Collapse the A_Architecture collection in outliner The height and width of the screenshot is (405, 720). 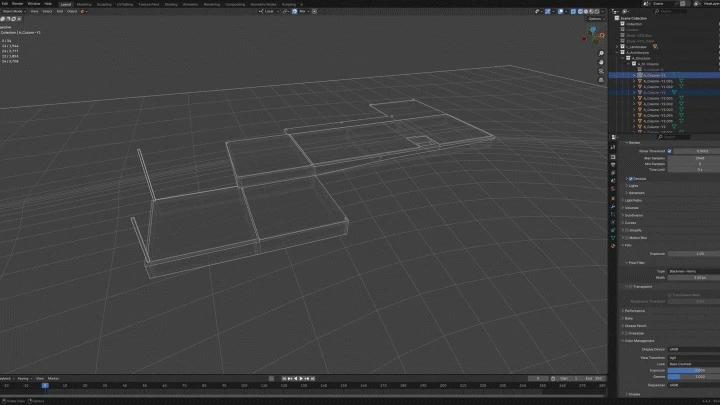coord(618,53)
